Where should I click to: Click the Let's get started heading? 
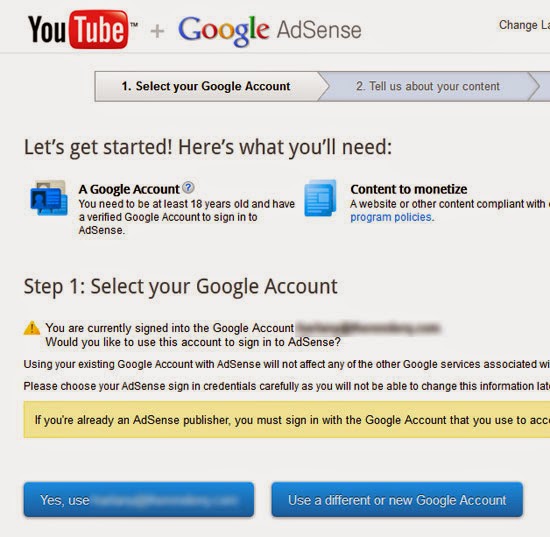click(x=208, y=148)
